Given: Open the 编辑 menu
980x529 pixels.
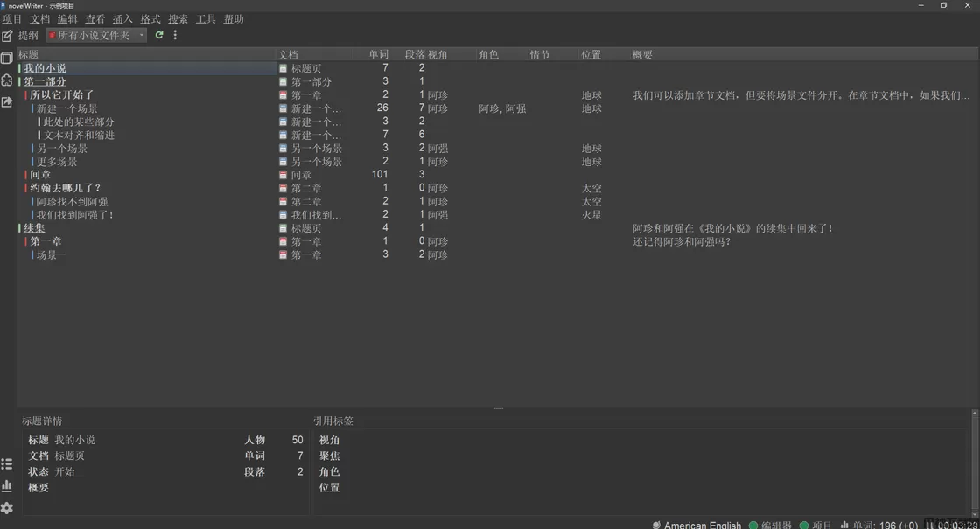Looking at the screenshot, I should [x=67, y=19].
